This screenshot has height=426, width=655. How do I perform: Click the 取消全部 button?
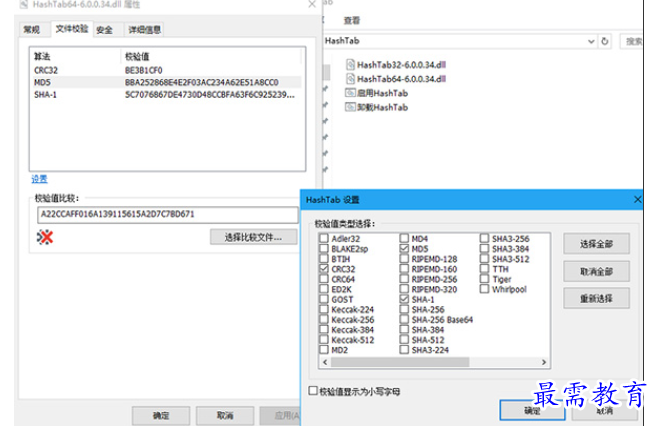596,271
